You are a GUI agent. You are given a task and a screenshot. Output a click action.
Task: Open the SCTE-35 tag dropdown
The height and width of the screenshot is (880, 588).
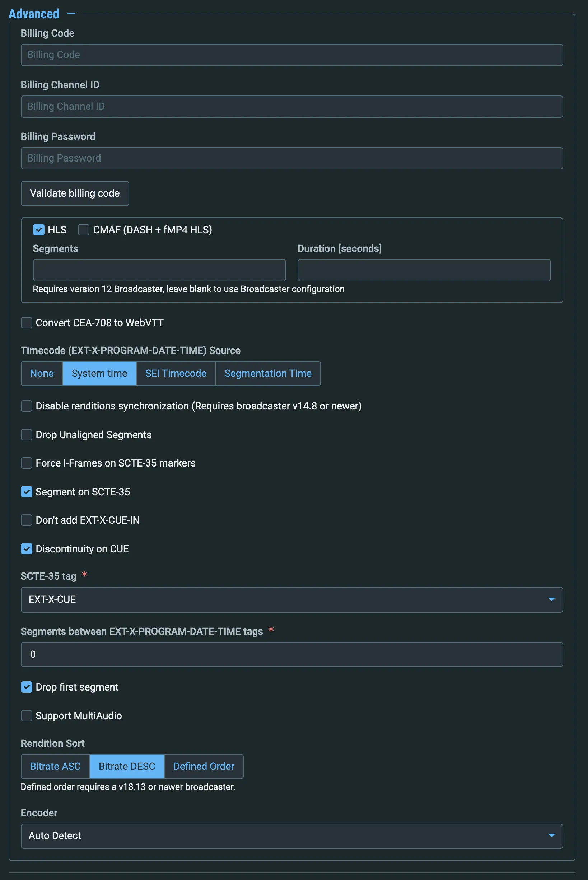pos(292,600)
